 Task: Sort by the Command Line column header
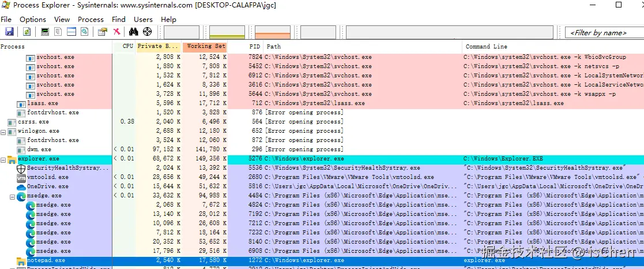click(x=553, y=47)
